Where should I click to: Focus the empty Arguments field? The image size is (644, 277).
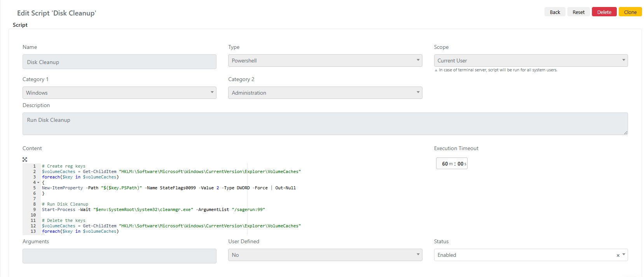pyautogui.click(x=119, y=256)
